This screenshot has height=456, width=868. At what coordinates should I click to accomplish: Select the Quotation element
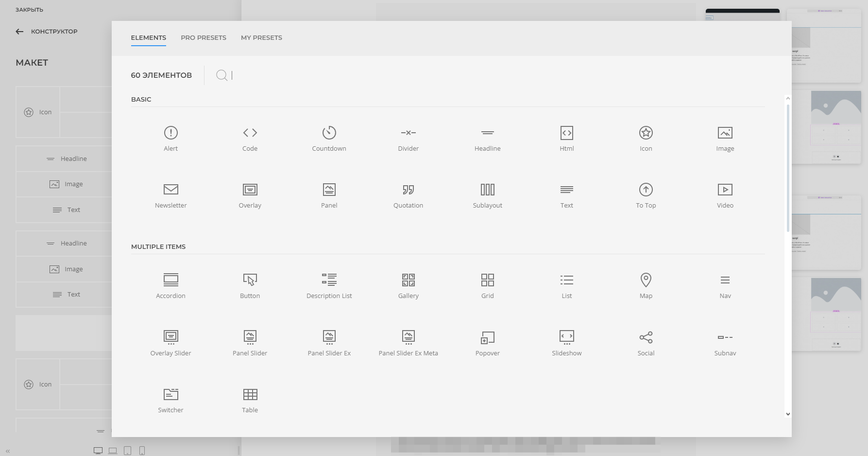click(408, 195)
